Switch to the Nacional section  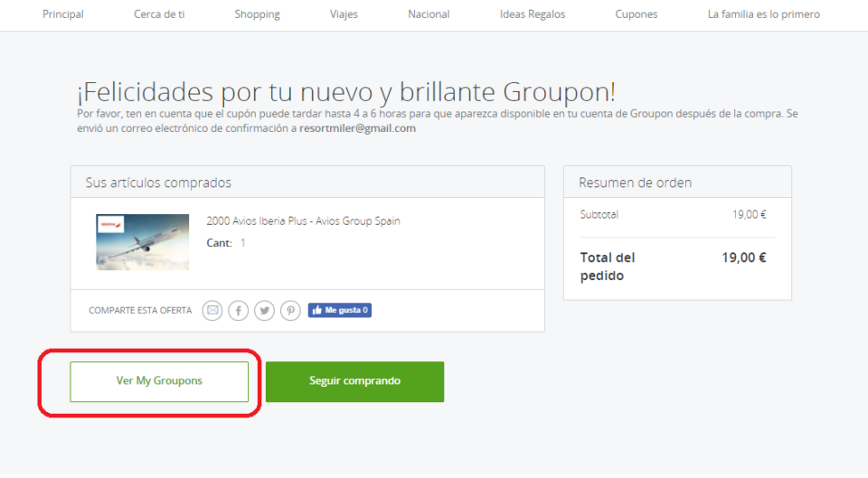pyautogui.click(x=429, y=14)
